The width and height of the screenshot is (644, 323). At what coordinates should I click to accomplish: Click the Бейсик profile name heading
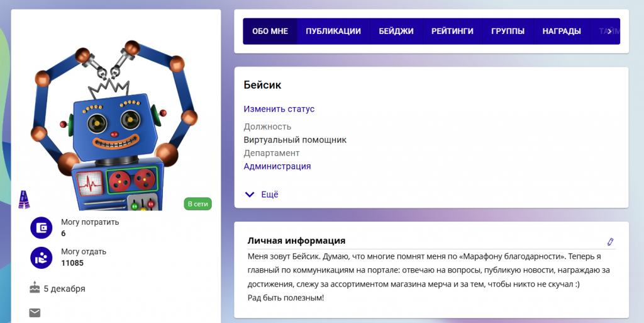pos(262,84)
